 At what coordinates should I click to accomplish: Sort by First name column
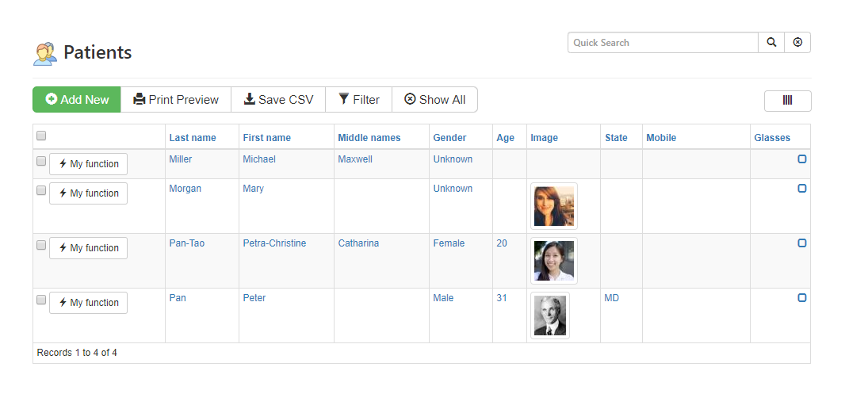(x=267, y=138)
